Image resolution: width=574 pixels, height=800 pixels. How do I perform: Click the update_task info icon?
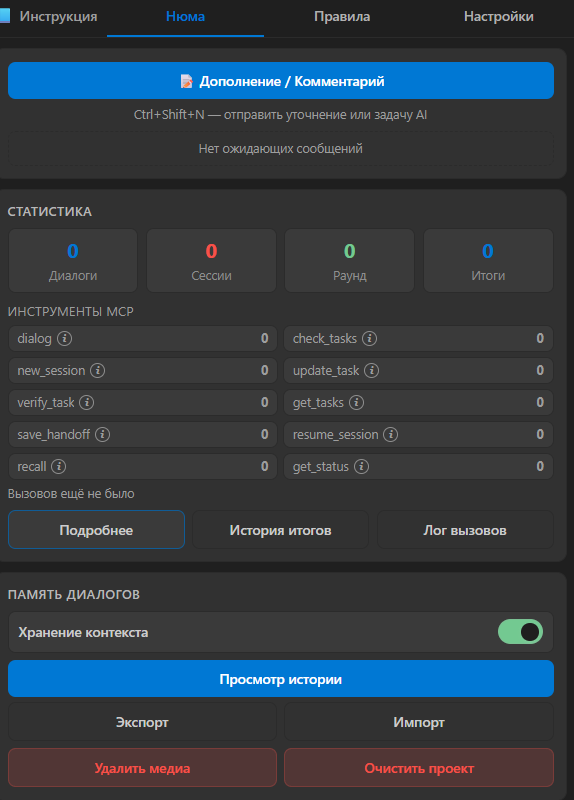pos(371,370)
